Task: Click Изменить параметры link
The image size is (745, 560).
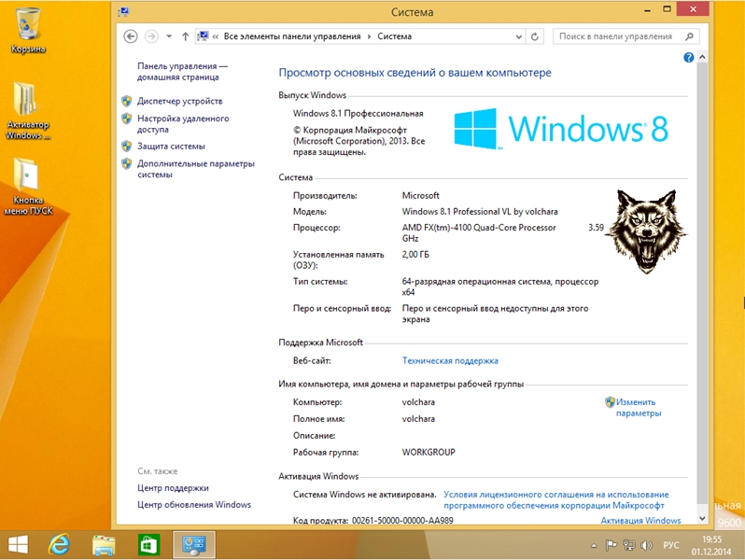Action: 639,408
